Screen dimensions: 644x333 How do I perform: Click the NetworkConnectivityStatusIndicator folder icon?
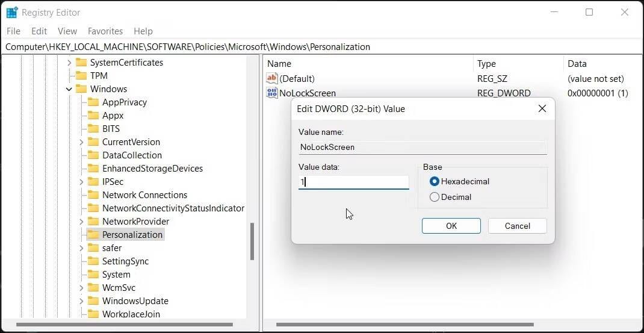point(93,208)
